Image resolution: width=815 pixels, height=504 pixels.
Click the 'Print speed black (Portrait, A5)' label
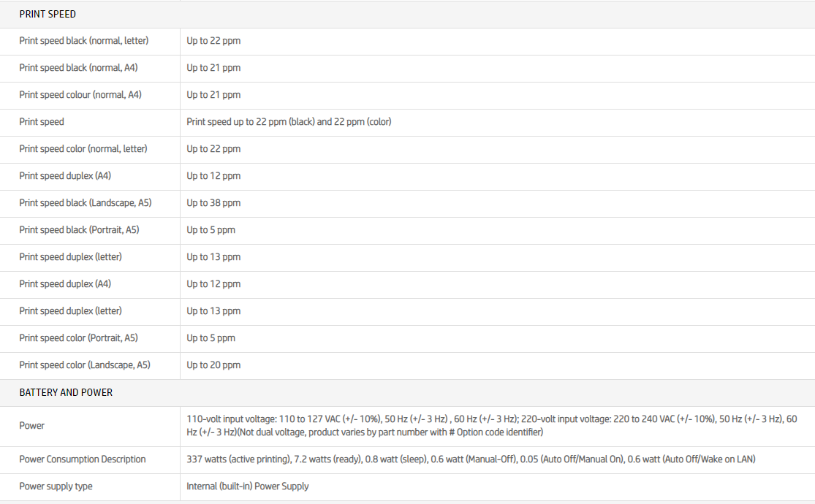click(x=79, y=230)
